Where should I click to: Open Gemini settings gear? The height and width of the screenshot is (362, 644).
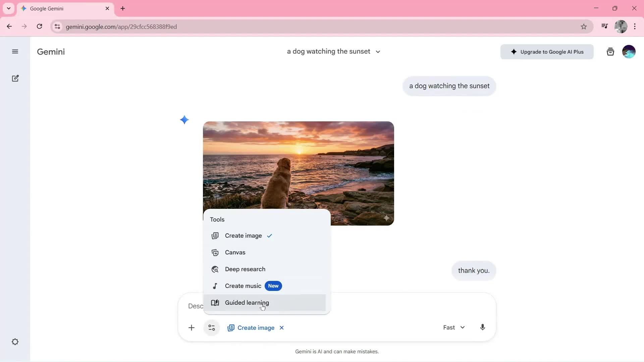click(x=15, y=342)
